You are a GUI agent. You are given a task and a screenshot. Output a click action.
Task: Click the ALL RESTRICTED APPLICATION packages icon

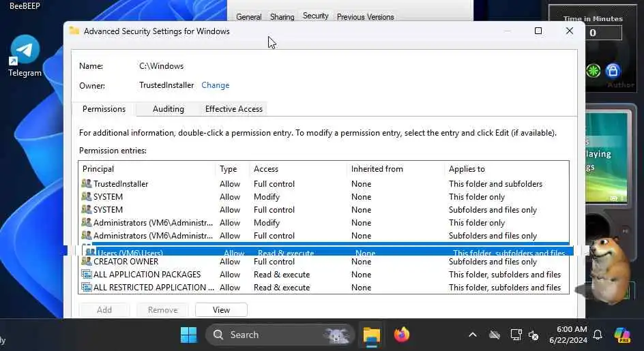click(x=86, y=288)
